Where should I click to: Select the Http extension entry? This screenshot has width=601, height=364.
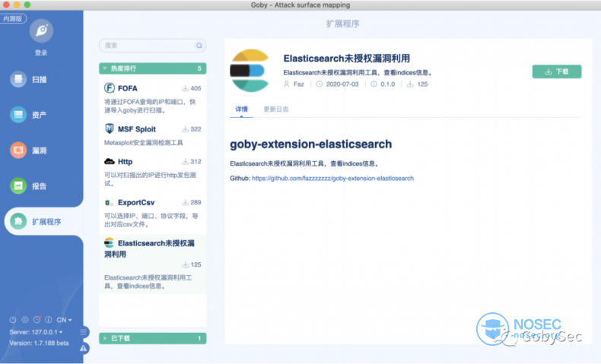click(x=153, y=172)
